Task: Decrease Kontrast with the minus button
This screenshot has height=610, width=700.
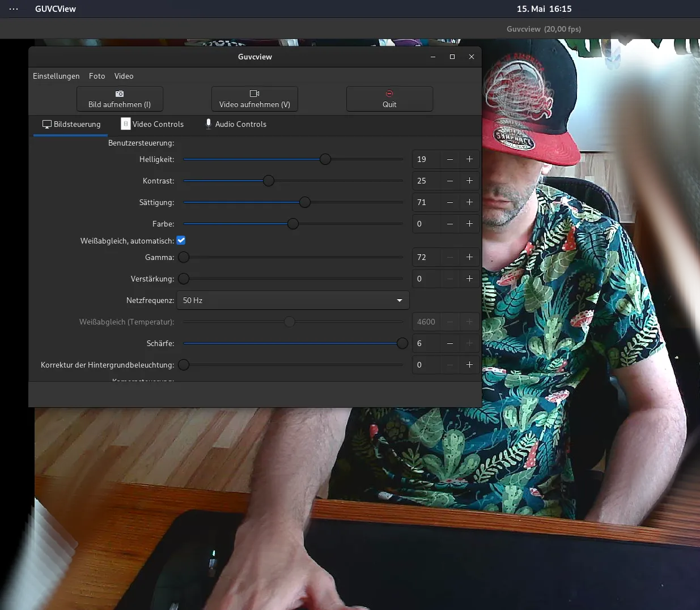Action: click(450, 181)
